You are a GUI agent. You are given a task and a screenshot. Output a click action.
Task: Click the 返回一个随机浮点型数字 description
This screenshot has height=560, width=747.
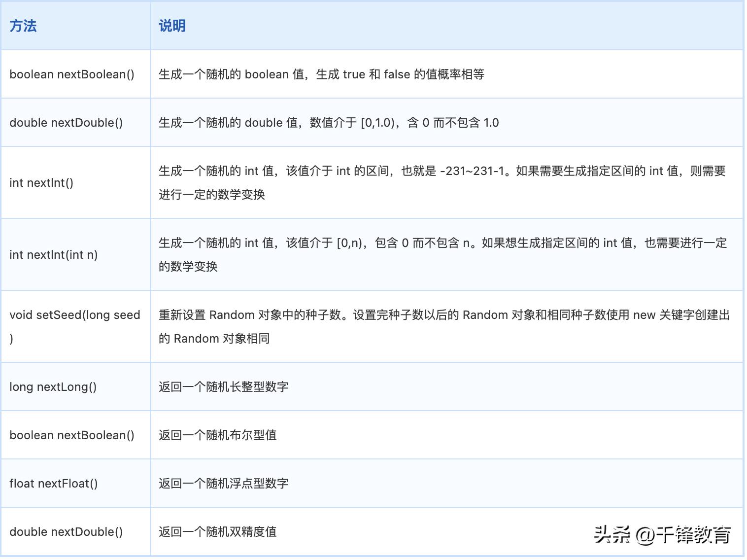pyautogui.click(x=225, y=483)
